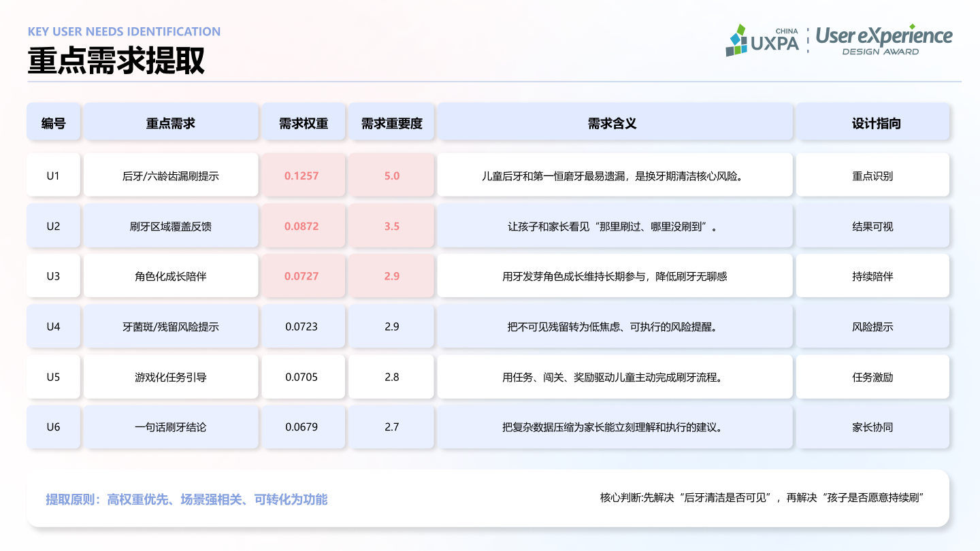Click the User eXperience Design Award logo

pyautogui.click(x=884, y=40)
